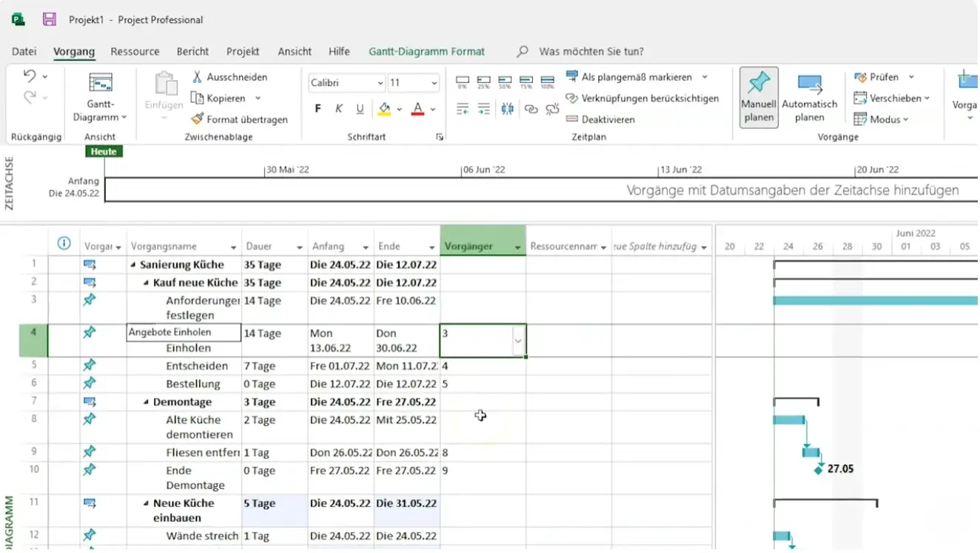Image resolution: width=980 pixels, height=553 pixels.
Task: Apply italic formatting with K
Action: pos(338,109)
